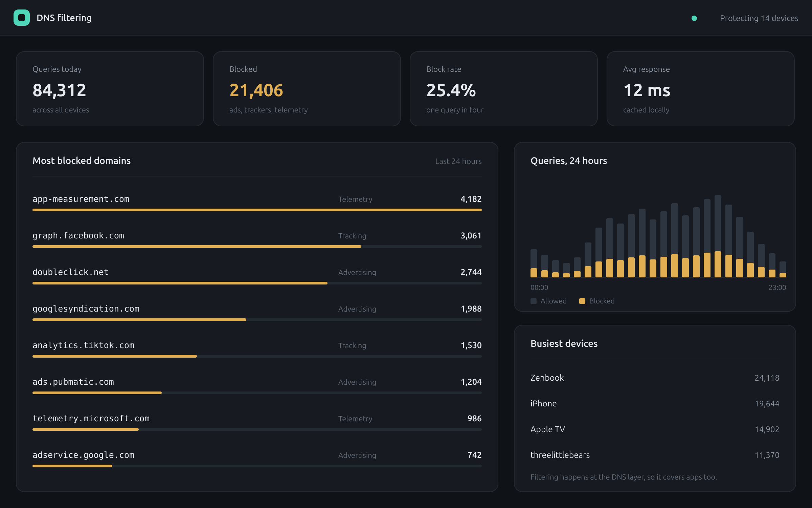Select the doubleclick.net domain
Image resolution: width=812 pixels, height=508 pixels.
tap(70, 272)
